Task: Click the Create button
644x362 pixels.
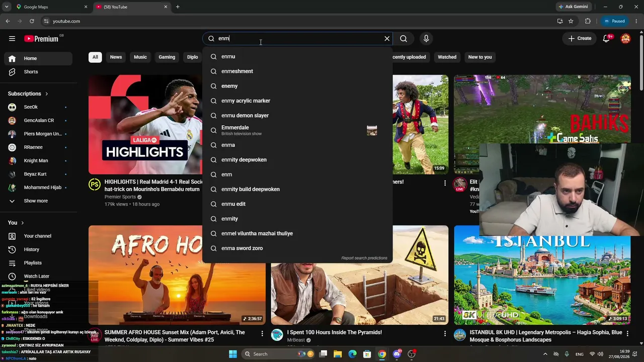Action: [x=580, y=38]
